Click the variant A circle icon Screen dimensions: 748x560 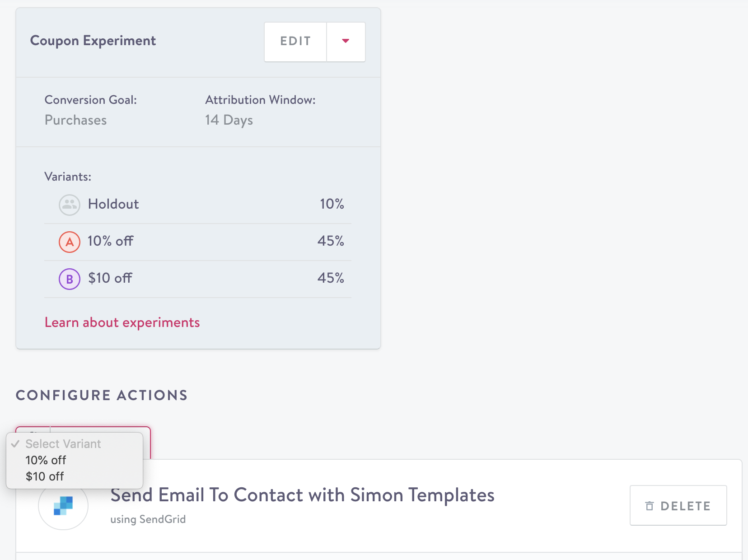tap(69, 242)
